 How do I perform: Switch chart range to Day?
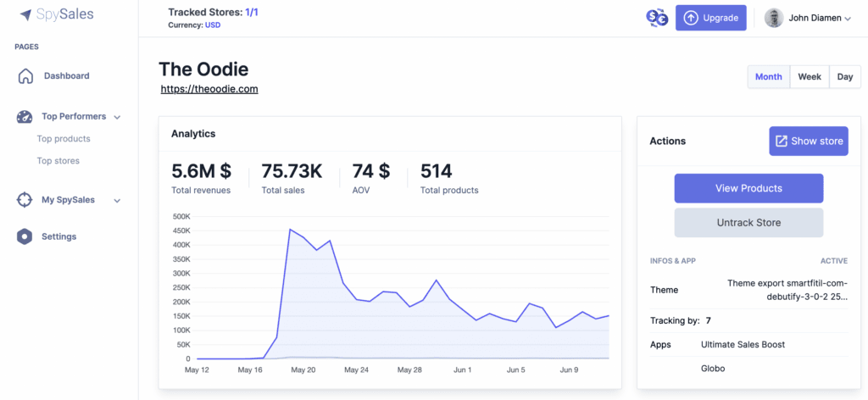coord(845,77)
